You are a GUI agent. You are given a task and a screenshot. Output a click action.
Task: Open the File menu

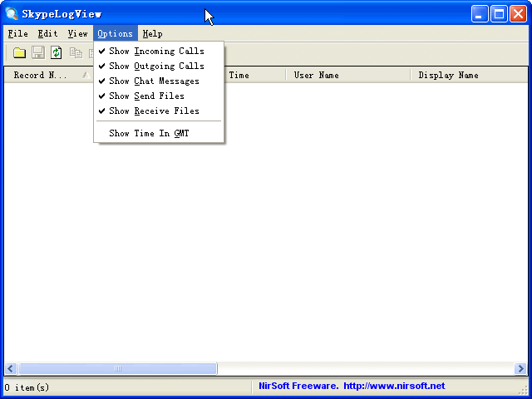point(17,33)
